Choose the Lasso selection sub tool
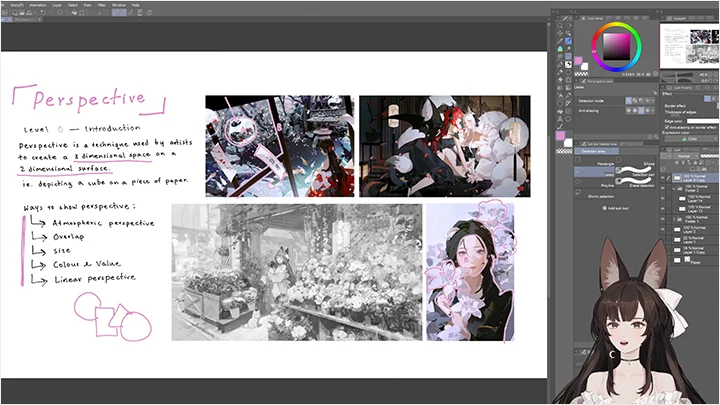 pos(594,172)
